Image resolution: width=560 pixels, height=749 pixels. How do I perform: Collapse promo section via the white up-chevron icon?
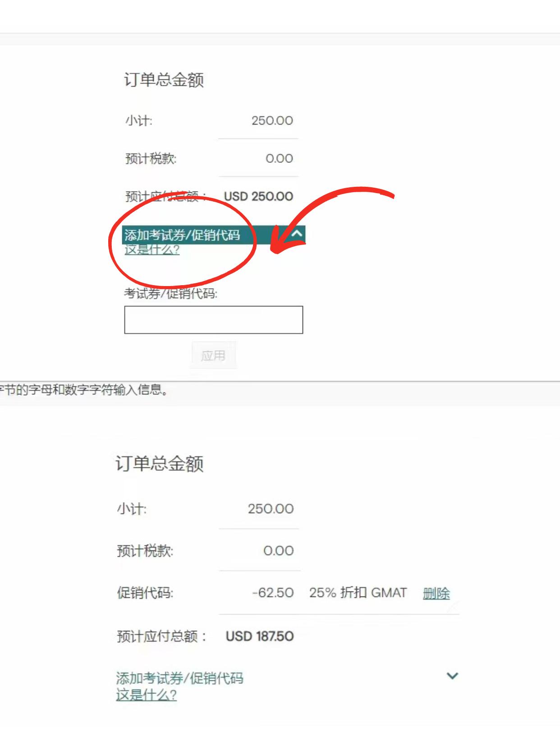point(297,234)
